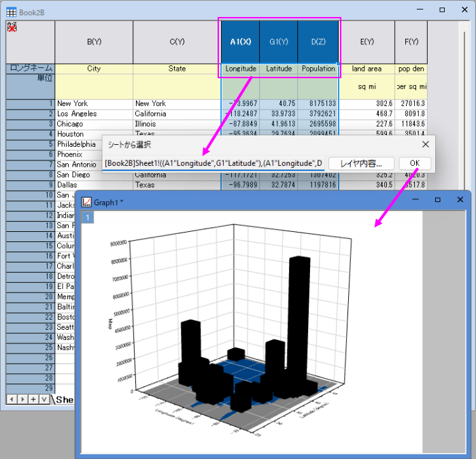
Task: Close the シートから選択 dialog
Action: tap(426, 144)
